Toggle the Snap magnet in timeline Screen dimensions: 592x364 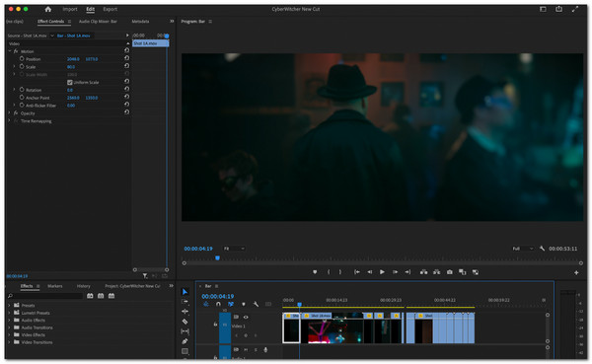(x=218, y=304)
